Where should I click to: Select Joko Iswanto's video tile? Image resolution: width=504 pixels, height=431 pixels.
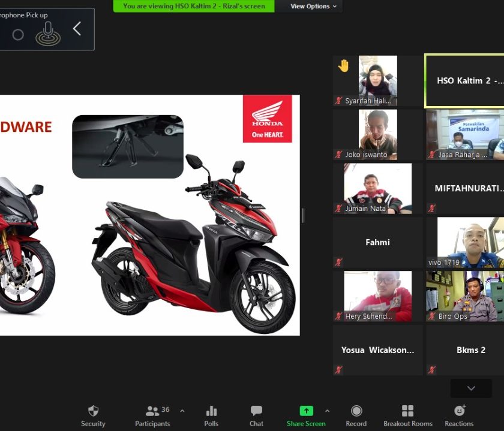tap(377, 134)
